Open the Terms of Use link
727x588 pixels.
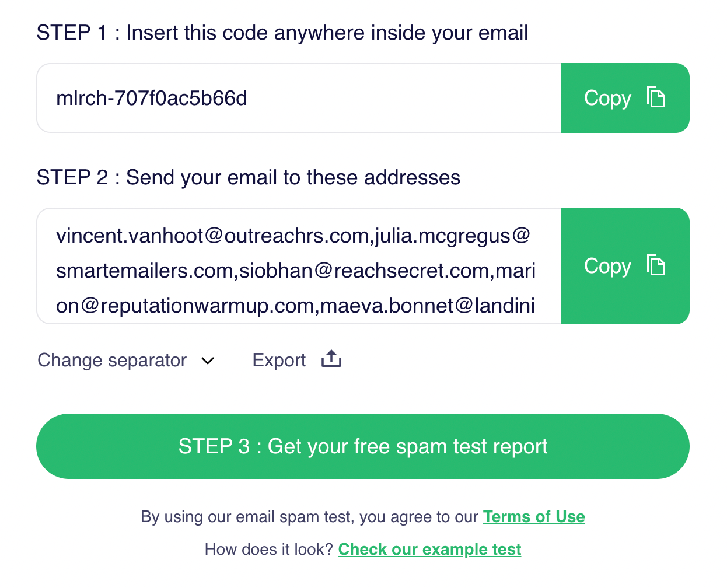(534, 516)
